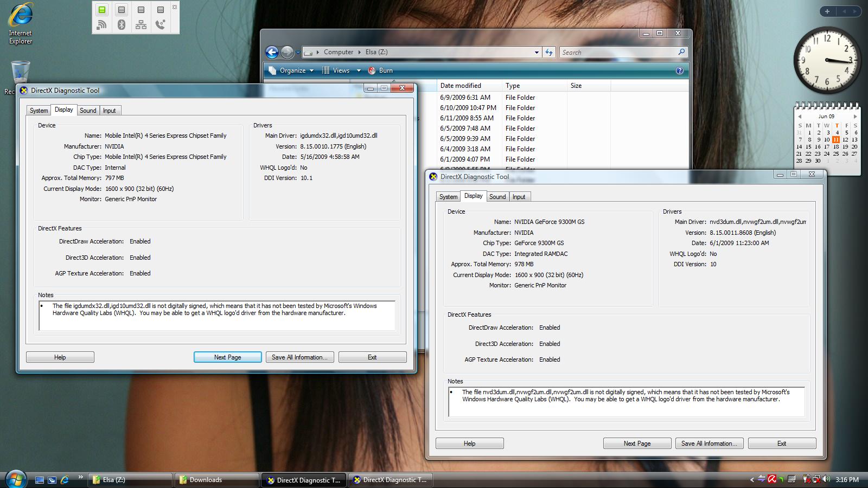Open the Windows Start menu
Image resolution: width=868 pixels, height=488 pixels.
point(16,479)
